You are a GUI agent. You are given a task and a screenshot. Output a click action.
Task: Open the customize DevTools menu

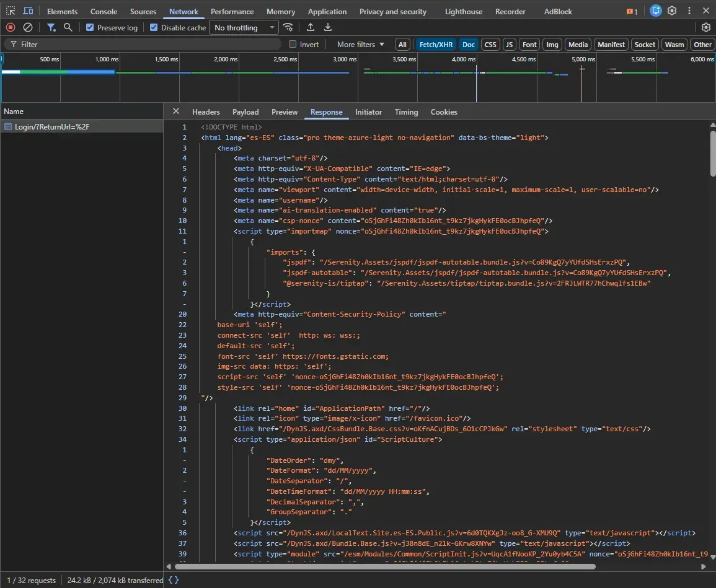689,11
